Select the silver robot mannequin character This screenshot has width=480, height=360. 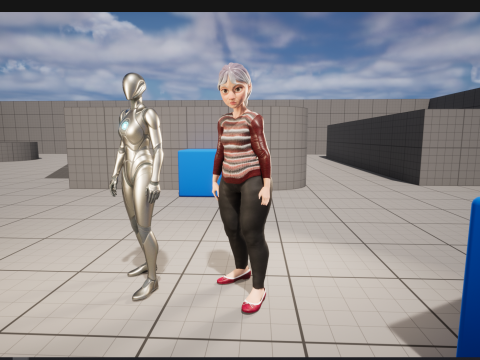138,187
